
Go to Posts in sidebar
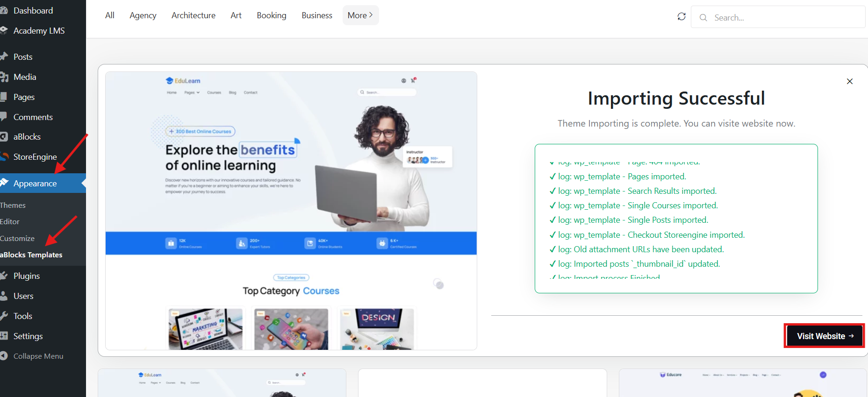tap(23, 57)
